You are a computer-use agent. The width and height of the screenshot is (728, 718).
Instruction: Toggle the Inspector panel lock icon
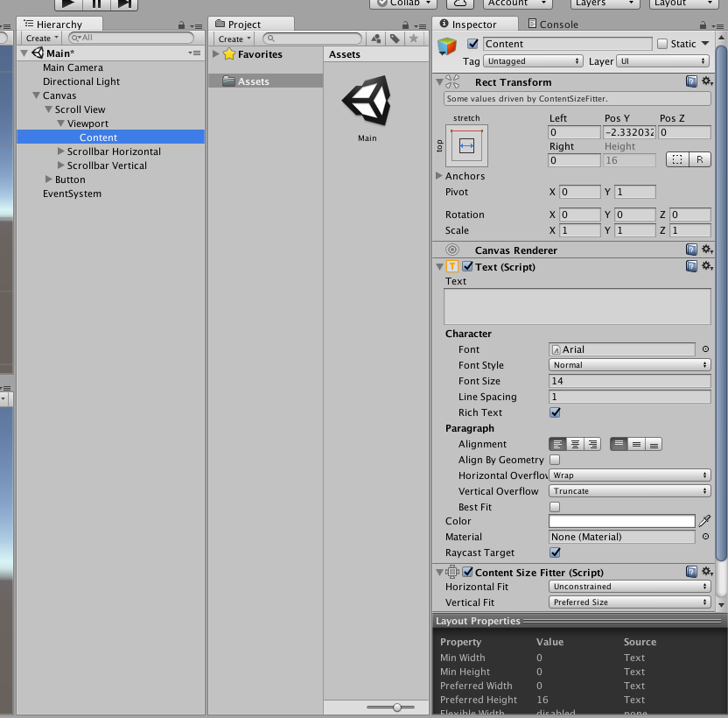click(x=703, y=25)
